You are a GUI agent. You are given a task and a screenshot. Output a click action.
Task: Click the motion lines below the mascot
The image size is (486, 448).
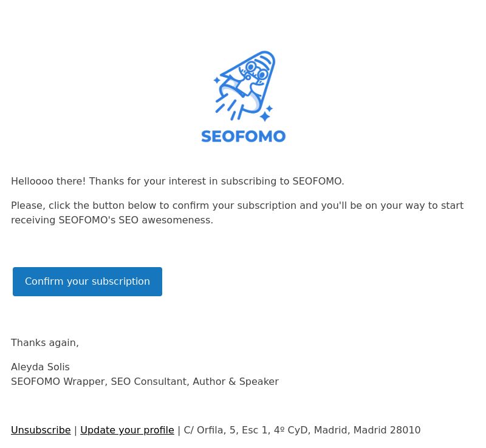pyautogui.click(x=228, y=108)
